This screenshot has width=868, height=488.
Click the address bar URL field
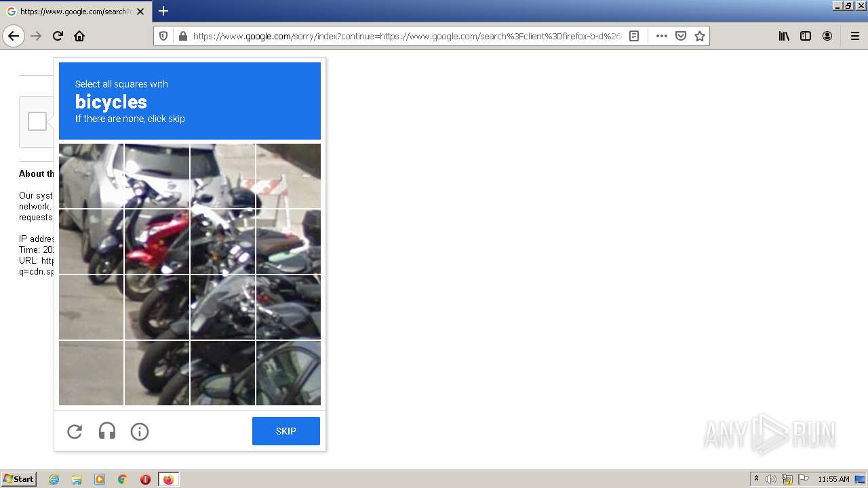click(x=407, y=36)
